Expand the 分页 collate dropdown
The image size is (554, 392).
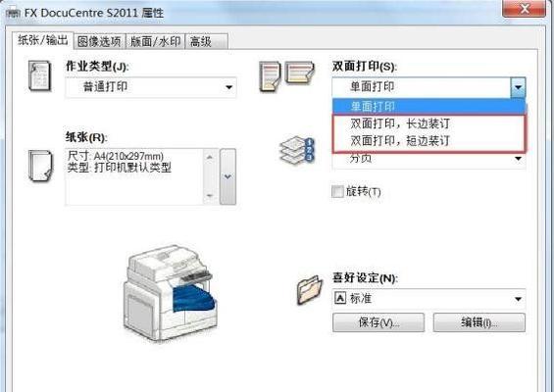[x=428, y=159]
